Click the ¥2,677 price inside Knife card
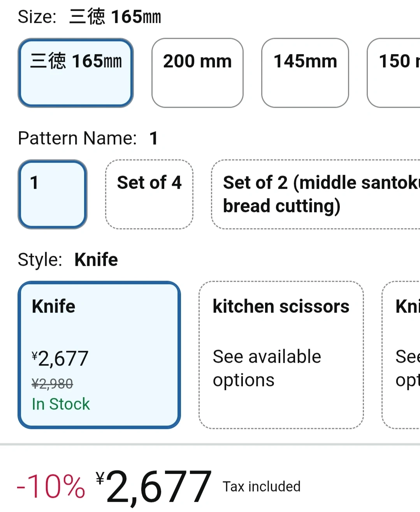 60,358
